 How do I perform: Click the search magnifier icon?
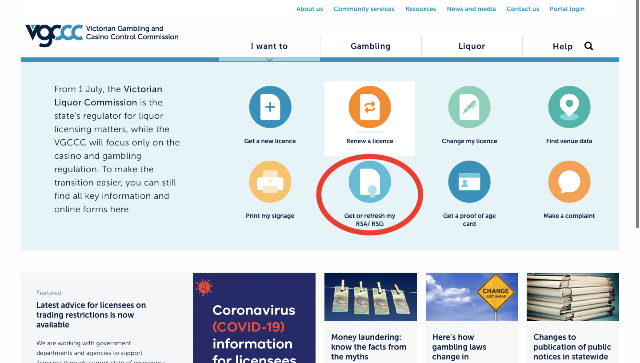click(x=589, y=46)
